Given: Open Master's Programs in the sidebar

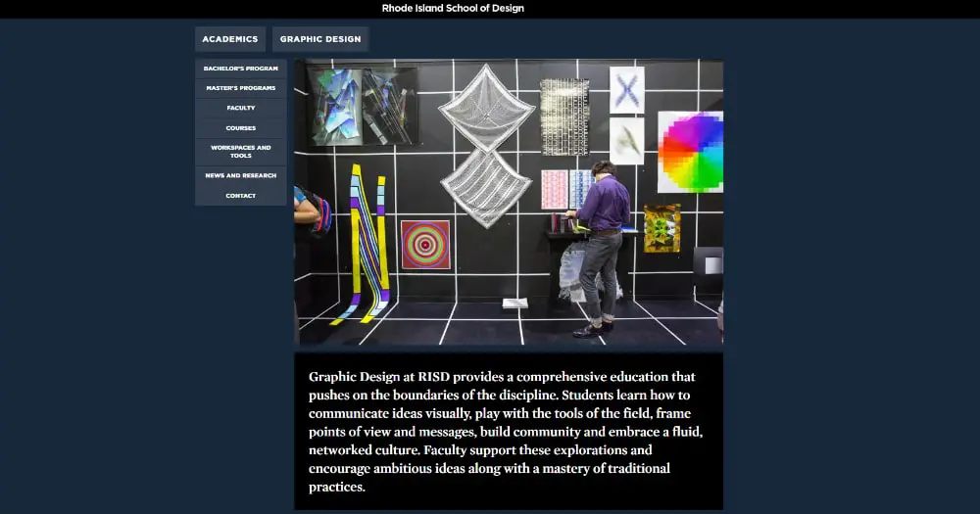Looking at the screenshot, I should [241, 88].
